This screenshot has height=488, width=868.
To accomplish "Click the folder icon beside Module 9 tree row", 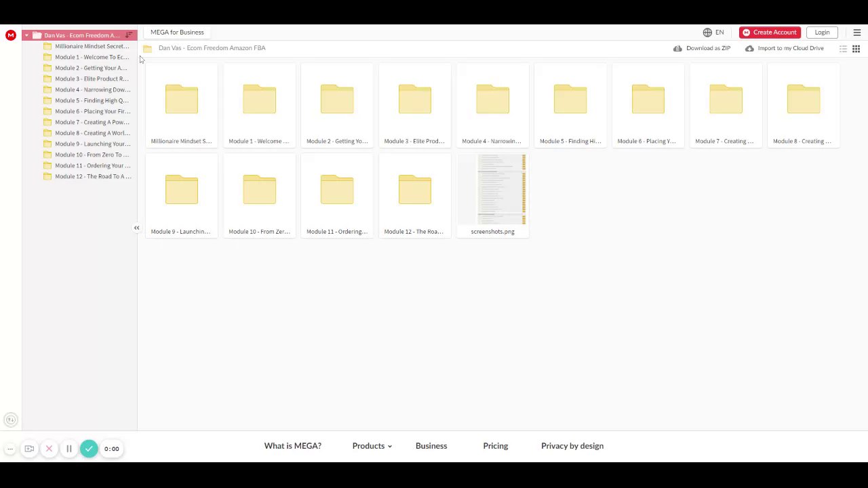I will [x=47, y=144].
